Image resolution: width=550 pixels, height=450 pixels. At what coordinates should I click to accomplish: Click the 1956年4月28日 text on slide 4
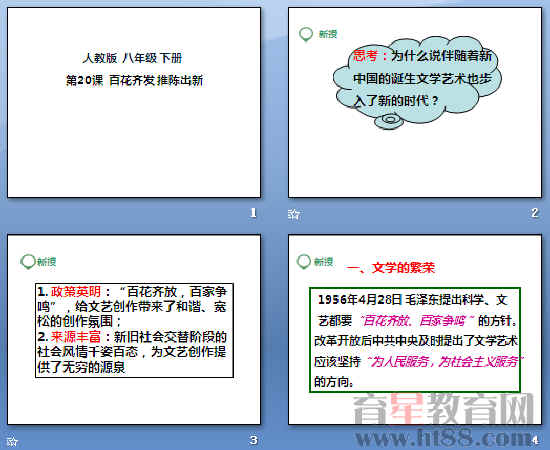click(360, 300)
